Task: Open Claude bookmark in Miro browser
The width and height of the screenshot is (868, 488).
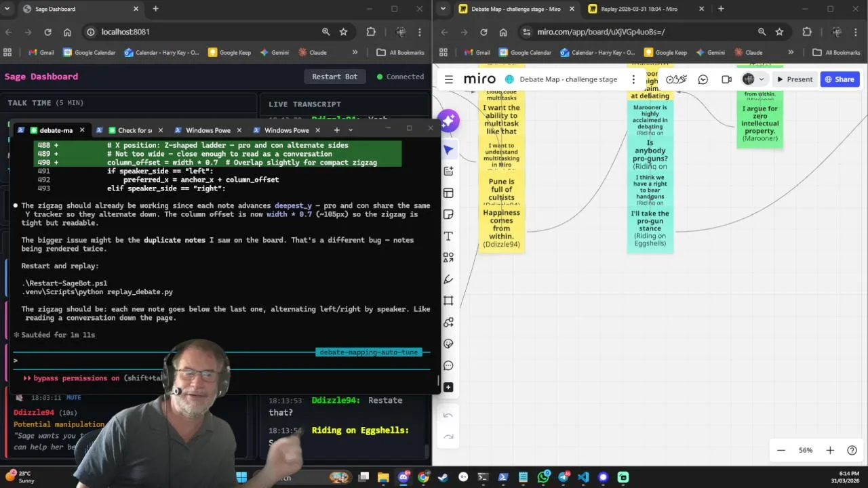Action: 748,52
